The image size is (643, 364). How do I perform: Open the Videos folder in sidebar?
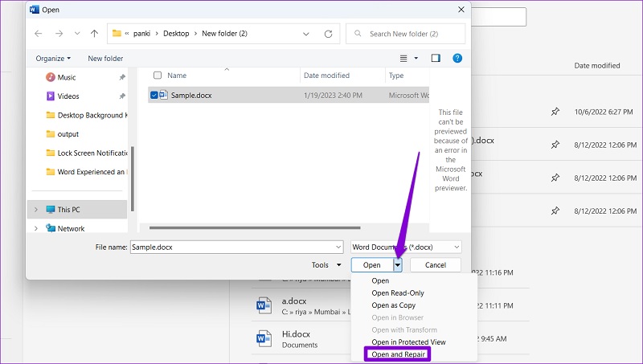[68, 96]
